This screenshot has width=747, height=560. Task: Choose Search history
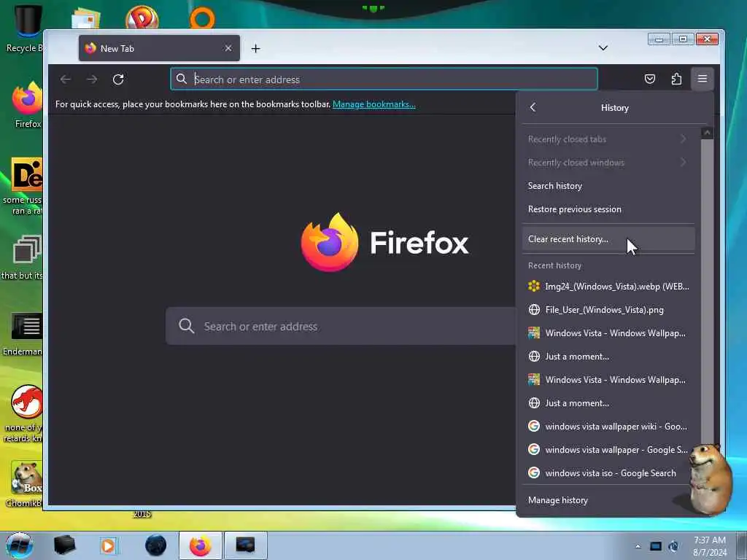point(608,186)
